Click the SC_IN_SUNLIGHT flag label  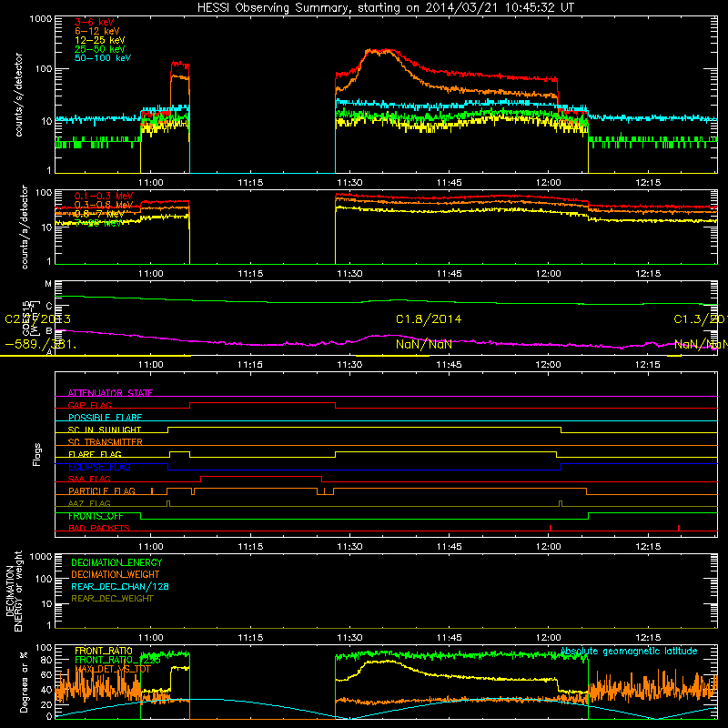[105, 430]
